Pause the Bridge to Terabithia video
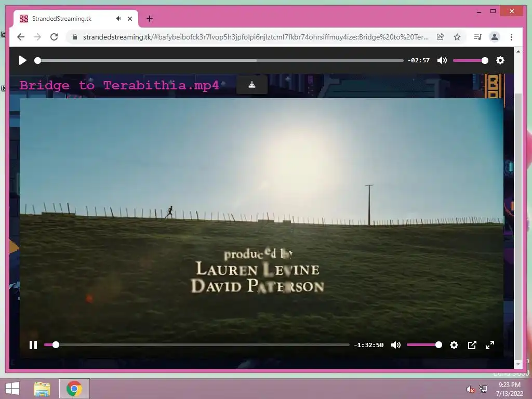Image resolution: width=532 pixels, height=399 pixels. tap(33, 345)
